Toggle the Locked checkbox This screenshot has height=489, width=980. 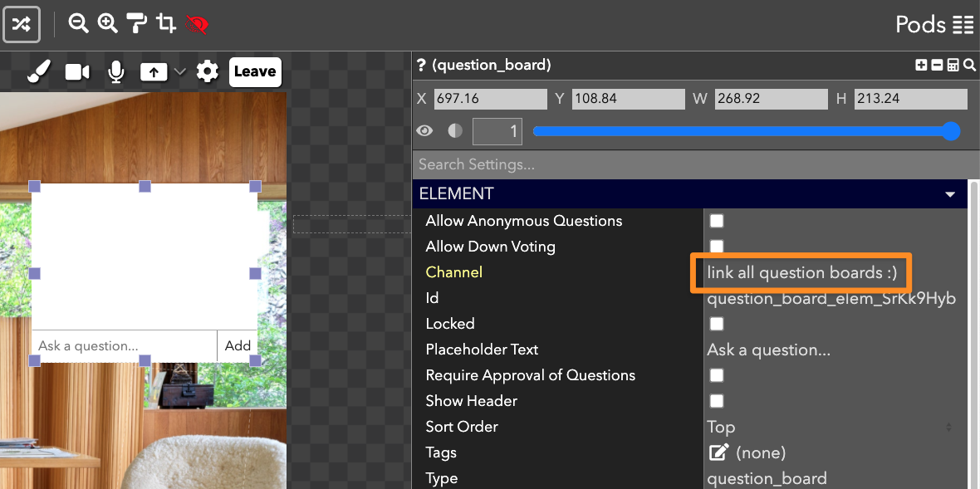716,324
